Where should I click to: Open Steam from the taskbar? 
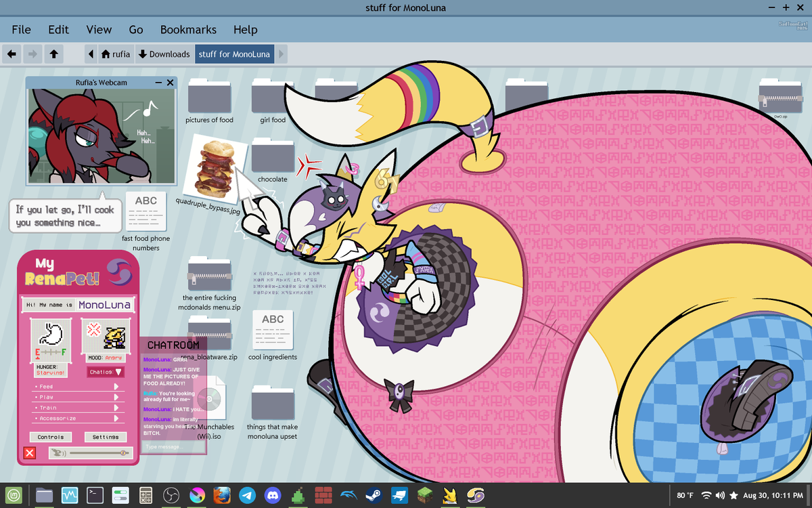374,495
